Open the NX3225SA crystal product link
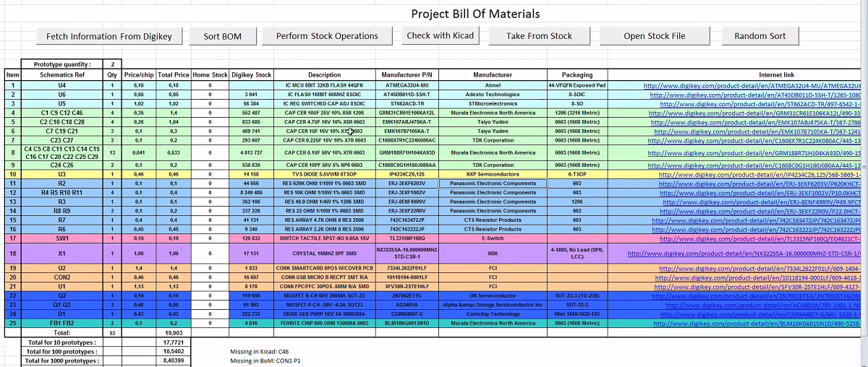 point(744,254)
